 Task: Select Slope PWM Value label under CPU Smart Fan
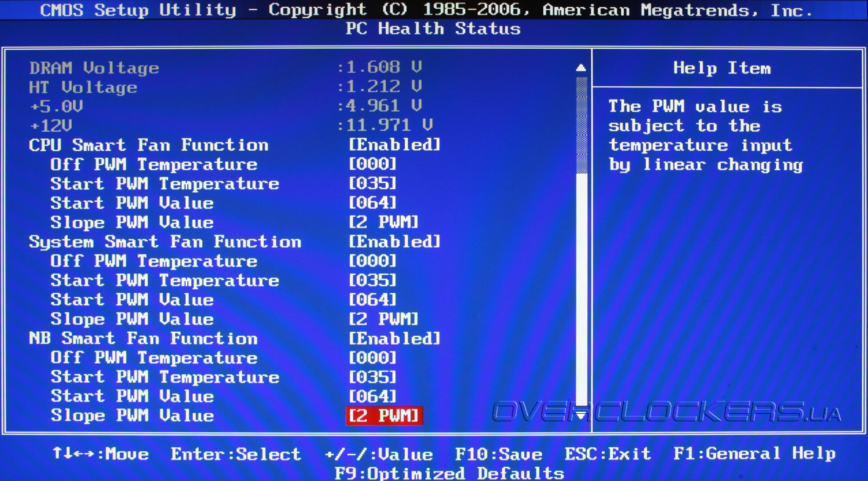coord(132,222)
